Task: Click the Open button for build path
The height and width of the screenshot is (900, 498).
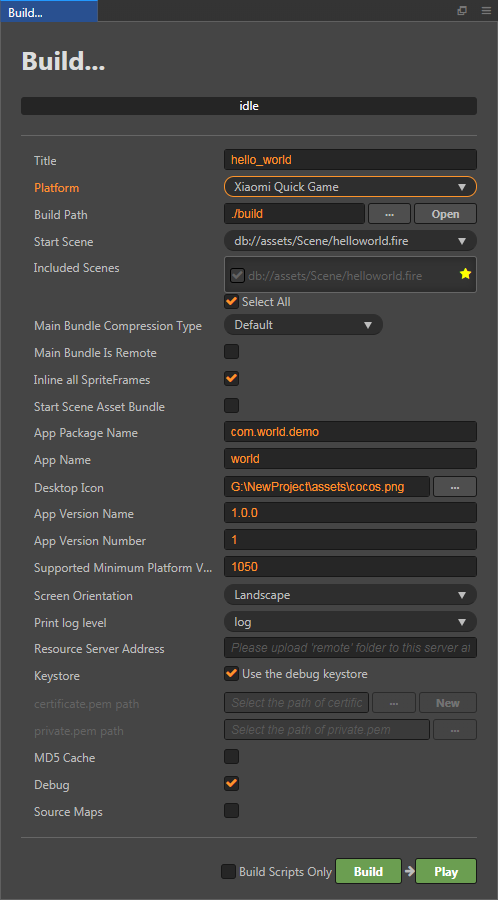Action: (445, 214)
